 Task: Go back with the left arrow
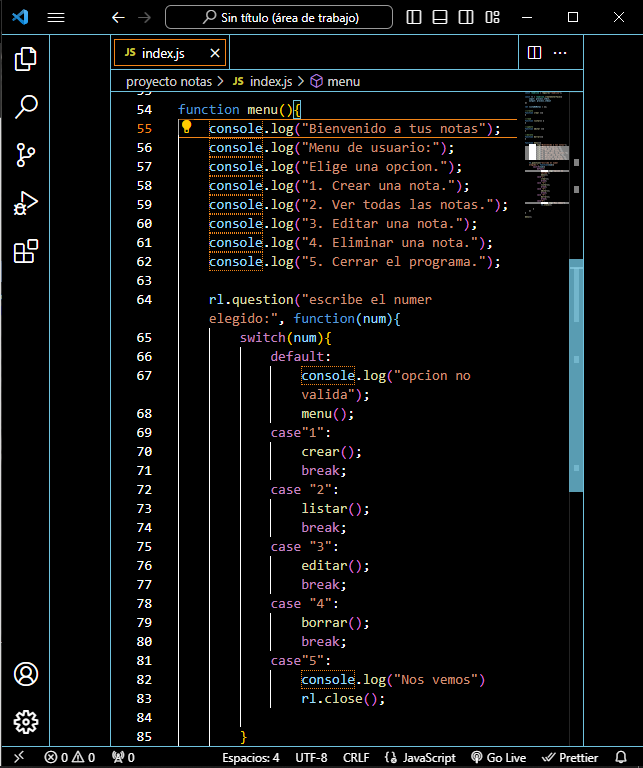click(118, 18)
